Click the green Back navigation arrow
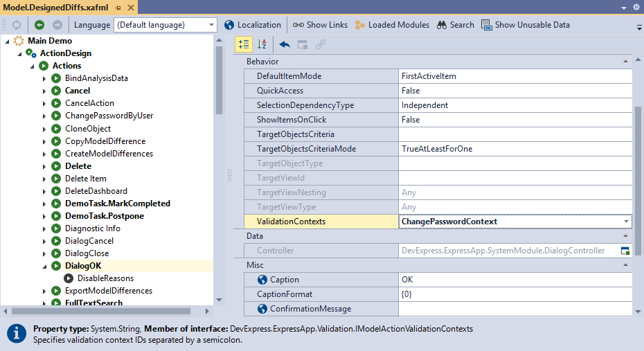This screenshot has width=644, height=351. pos(39,25)
